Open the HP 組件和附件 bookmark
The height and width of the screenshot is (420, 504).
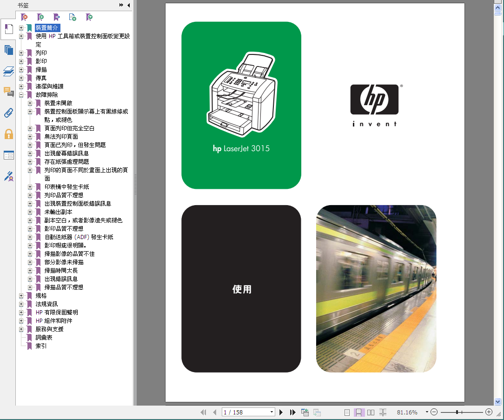pyautogui.click(x=54, y=320)
